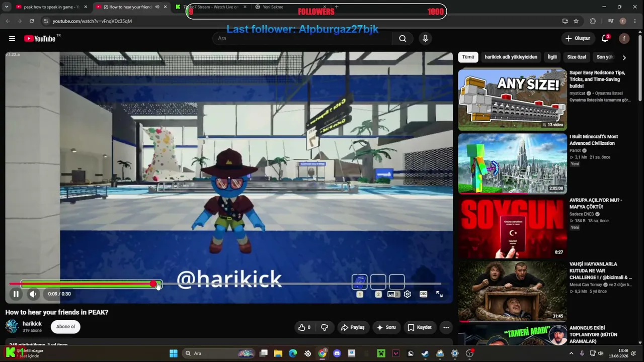Show more filter chips with right arrow
The height and width of the screenshot is (362, 644).
coord(624,57)
